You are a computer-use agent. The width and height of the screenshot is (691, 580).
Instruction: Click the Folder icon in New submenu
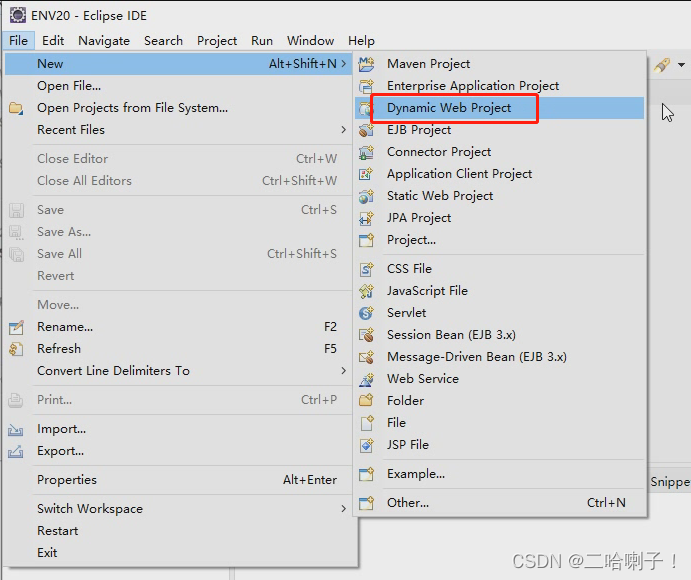[366, 401]
